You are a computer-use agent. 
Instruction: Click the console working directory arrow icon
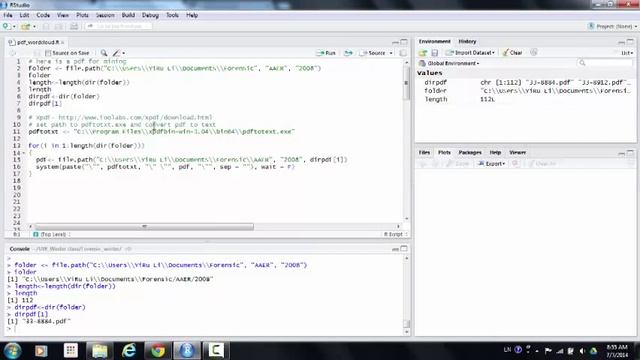pos(128,249)
